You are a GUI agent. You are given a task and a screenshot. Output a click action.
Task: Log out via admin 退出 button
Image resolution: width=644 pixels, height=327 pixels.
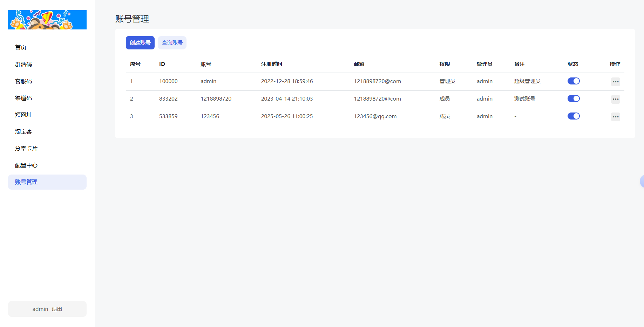[47, 309]
